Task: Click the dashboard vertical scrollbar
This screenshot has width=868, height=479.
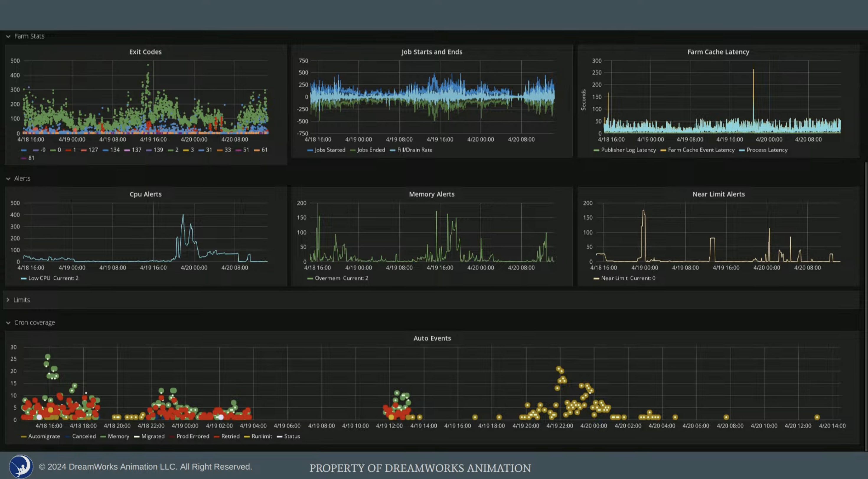Action: tap(866, 306)
